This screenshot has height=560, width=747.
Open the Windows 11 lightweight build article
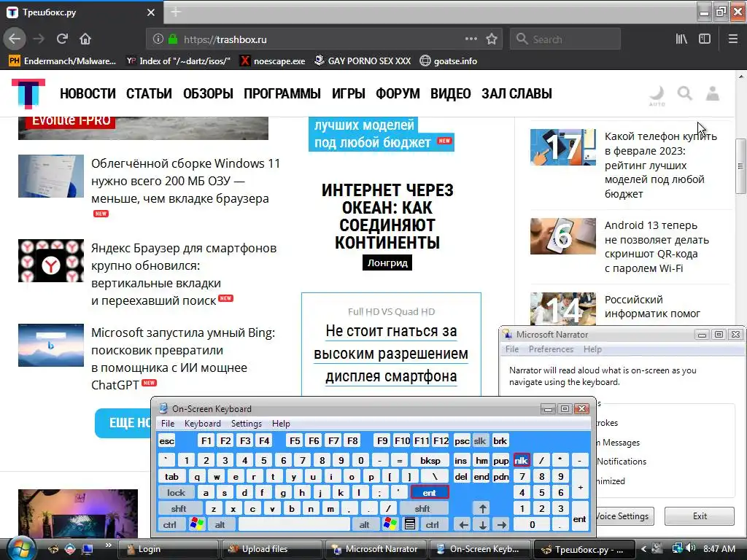[x=186, y=181]
